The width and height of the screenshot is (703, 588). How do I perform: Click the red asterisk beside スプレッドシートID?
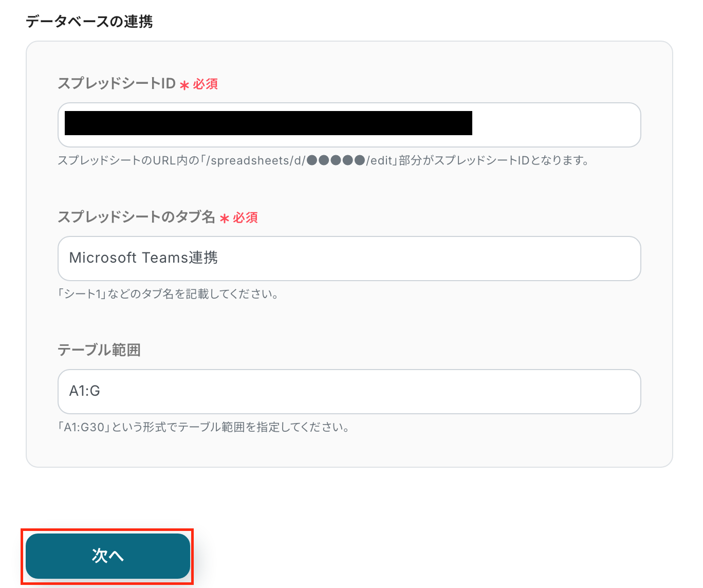[184, 85]
